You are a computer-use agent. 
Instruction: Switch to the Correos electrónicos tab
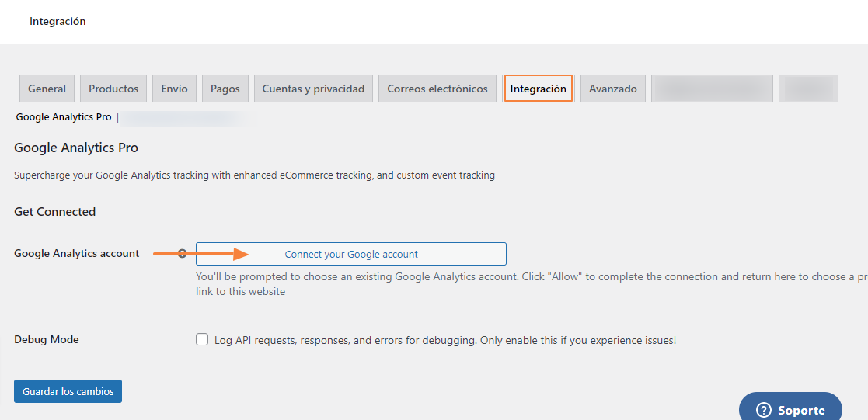point(437,89)
